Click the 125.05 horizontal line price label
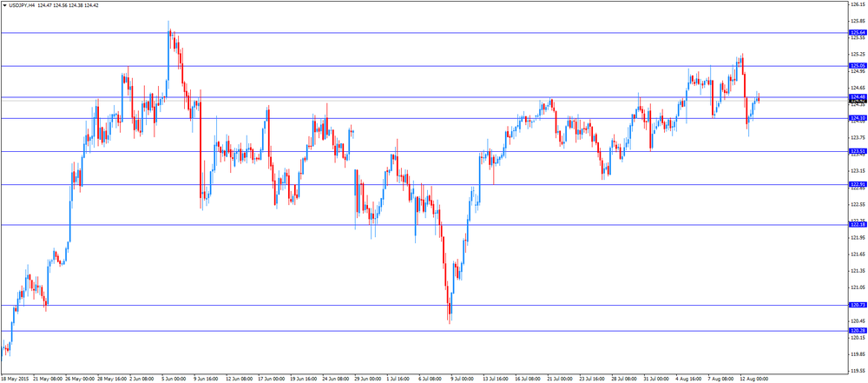The width and height of the screenshot is (868, 383). click(x=858, y=66)
